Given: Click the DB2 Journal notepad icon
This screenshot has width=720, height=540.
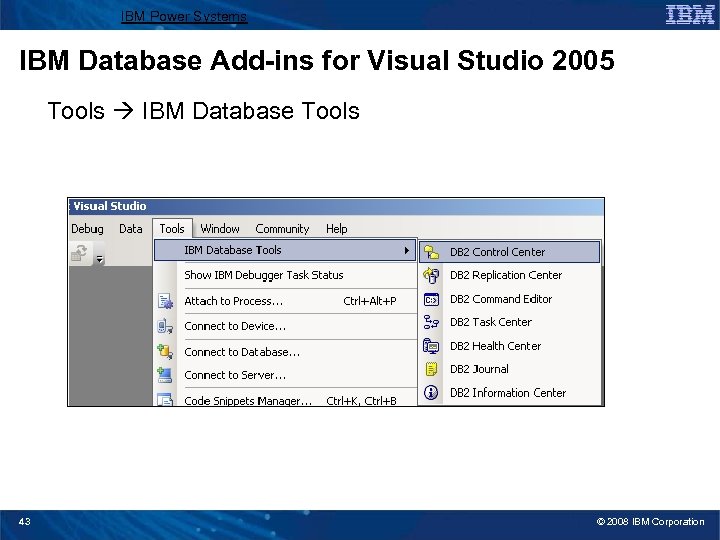Looking at the screenshot, I should pyautogui.click(x=431, y=369).
